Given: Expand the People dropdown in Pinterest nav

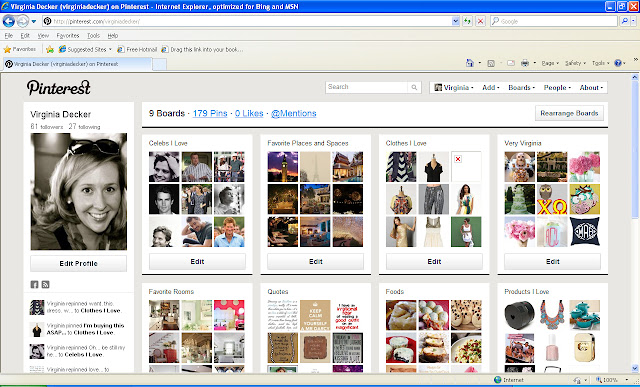Looking at the screenshot, I should pos(557,87).
